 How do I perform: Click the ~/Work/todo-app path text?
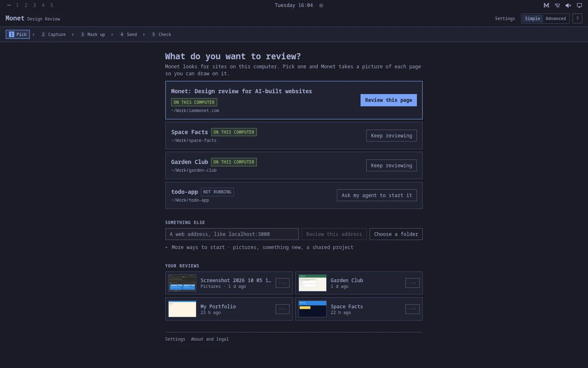(190, 200)
